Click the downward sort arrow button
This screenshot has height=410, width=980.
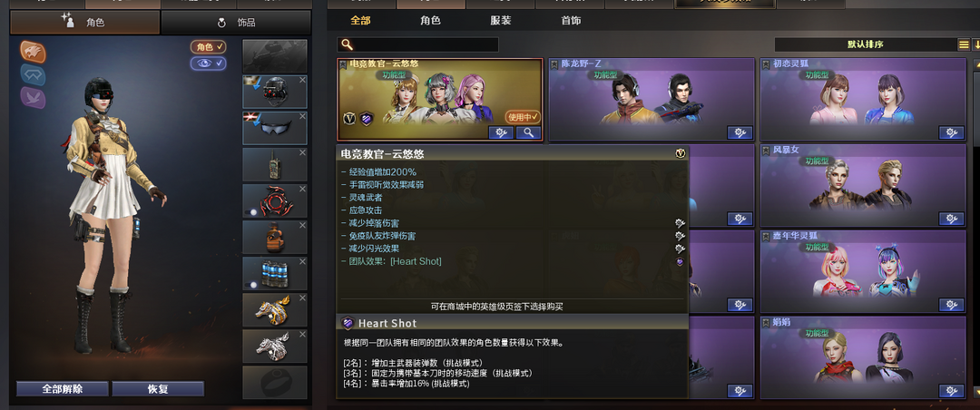(976, 44)
